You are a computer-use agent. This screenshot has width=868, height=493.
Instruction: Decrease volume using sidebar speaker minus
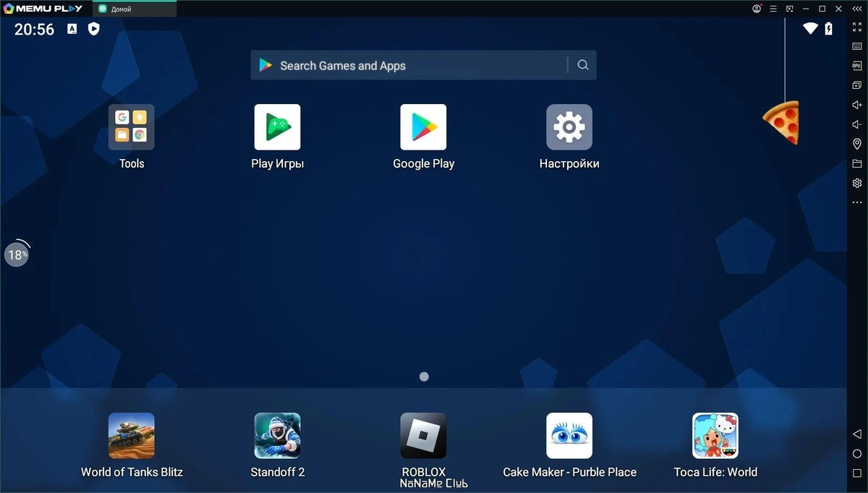857,124
